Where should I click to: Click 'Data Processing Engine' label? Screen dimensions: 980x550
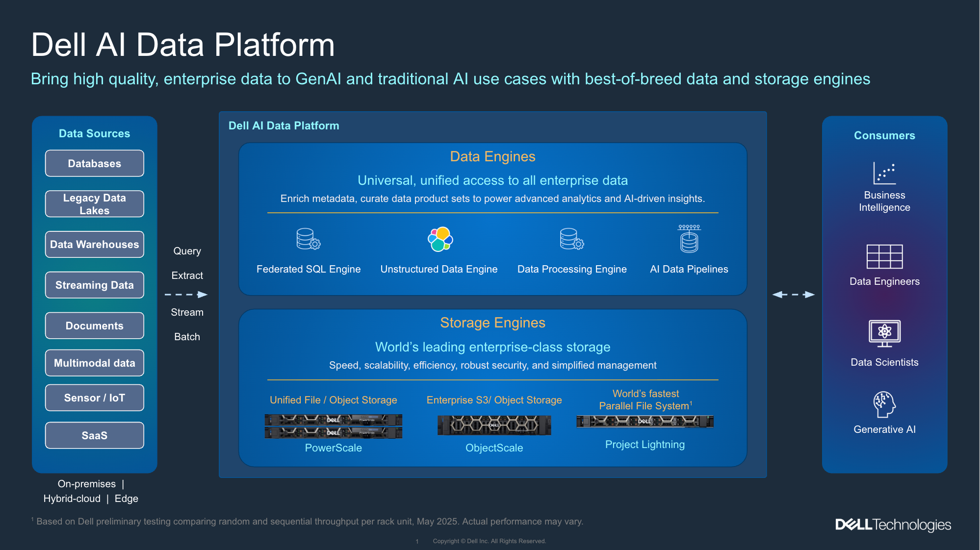pyautogui.click(x=572, y=269)
